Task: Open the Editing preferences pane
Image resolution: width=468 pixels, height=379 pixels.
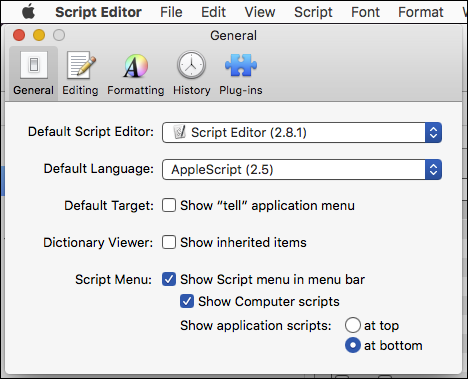Action: [80, 73]
